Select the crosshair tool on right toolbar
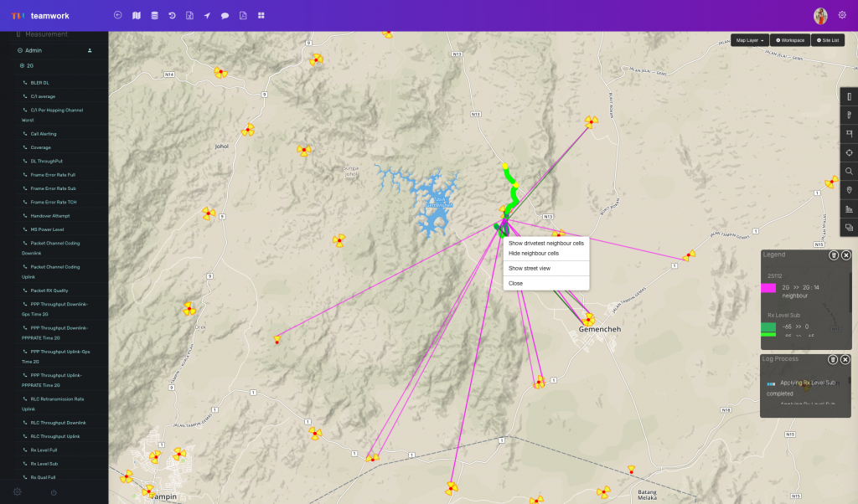 [x=849, y=152]
